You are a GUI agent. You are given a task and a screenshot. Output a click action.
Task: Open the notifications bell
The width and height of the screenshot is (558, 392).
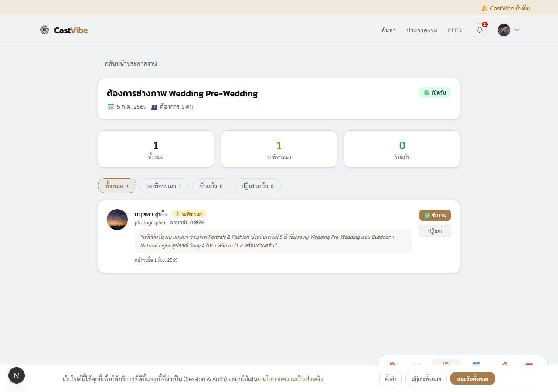480,30
